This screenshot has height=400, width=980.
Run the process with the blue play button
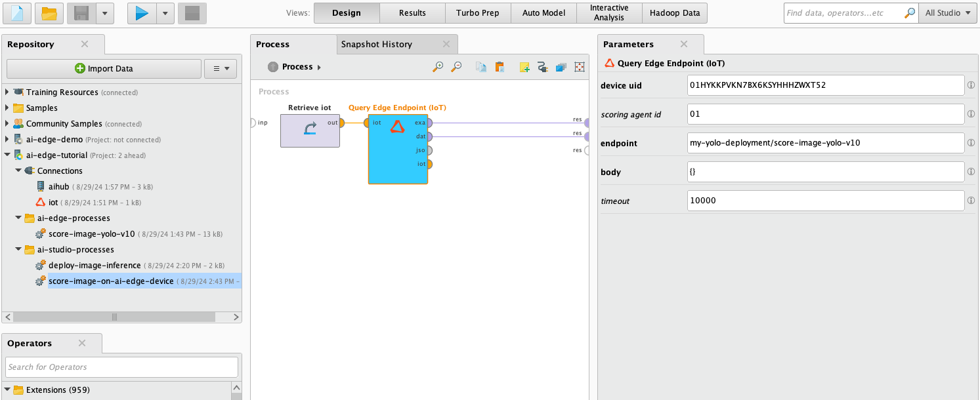[x=142, y=13]
